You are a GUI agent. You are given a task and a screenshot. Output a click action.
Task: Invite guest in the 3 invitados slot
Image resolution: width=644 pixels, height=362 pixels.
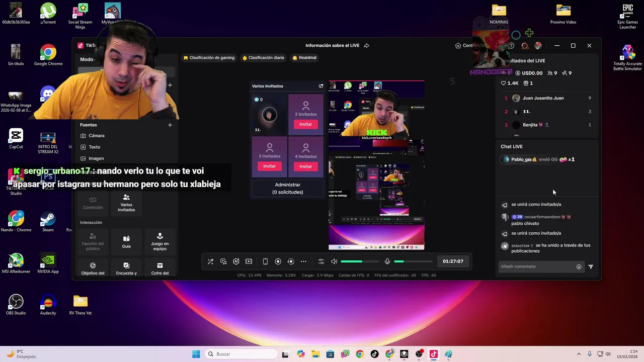click(x=269, y=166)
